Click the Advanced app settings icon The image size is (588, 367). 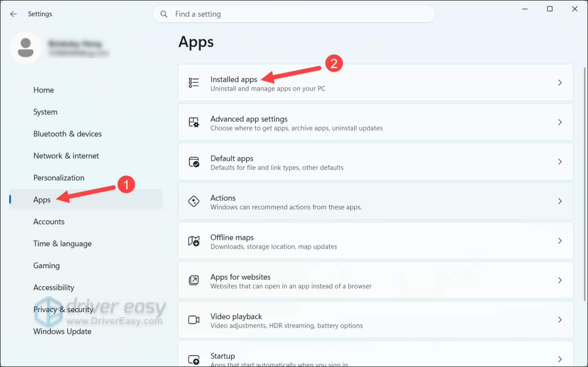click(194, 122)
